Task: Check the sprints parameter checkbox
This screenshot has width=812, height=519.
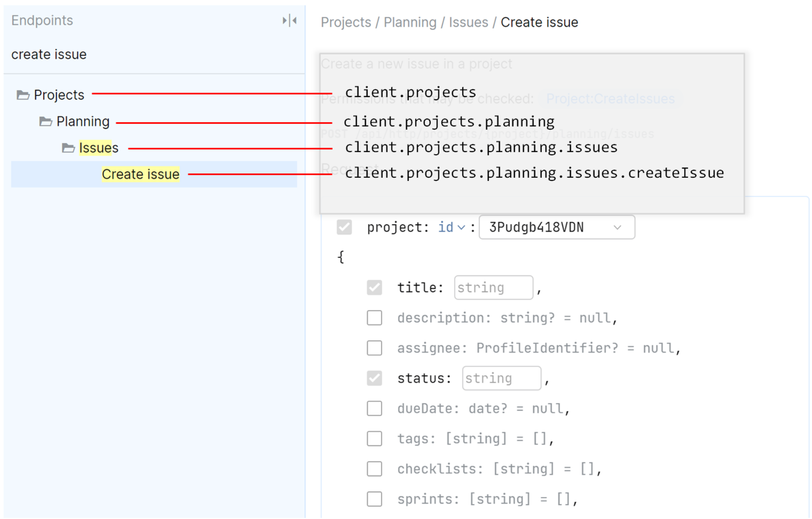Action: tap(374, 499)
